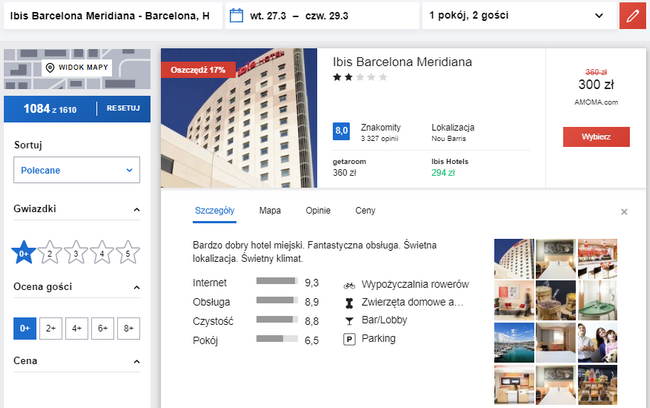Select the 4 star filter
Viewport: 650px width, 408px height.
click(102, 252)
